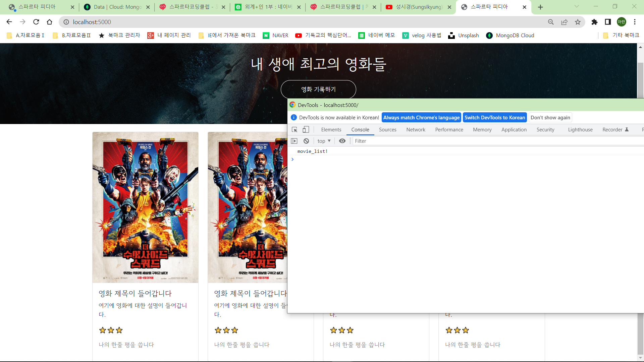This screenshot has height=362, width=644.
Task: Open the Extensions puzzle icon
Action: (x=594, y=22)
